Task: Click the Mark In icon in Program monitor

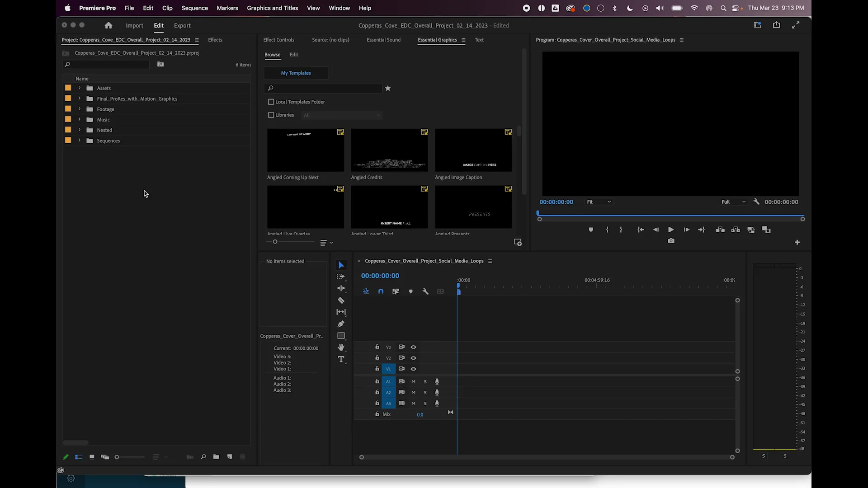Action: click(x=607, y=230)
